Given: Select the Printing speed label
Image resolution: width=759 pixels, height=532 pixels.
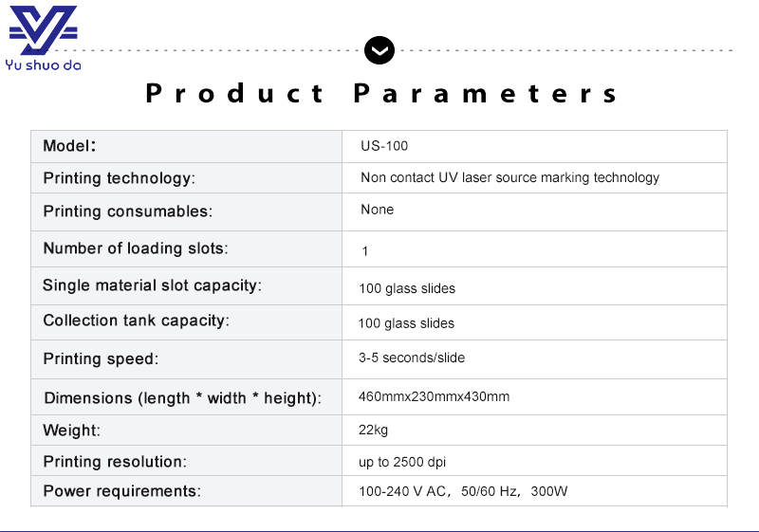Looking at the screenshot, I should [101, 359].
